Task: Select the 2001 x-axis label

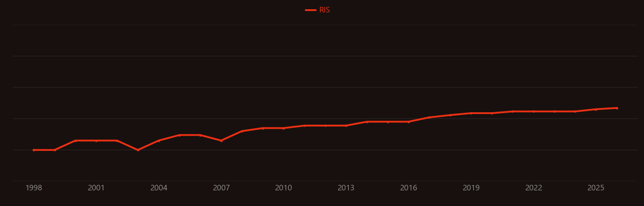Action: (96, 188)
